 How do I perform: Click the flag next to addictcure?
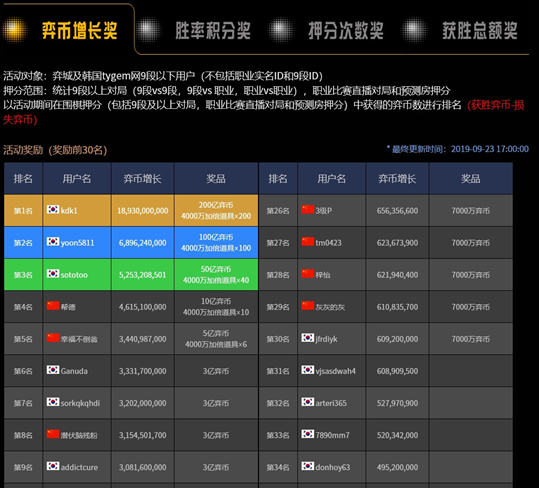(x=53, y=466)
